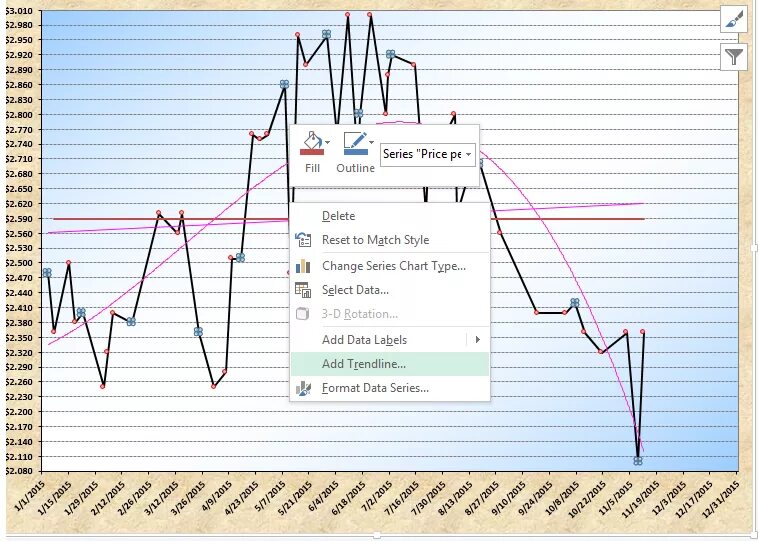Click the Fill paint bucket icon
758x541 pixels.
[x=311, y=144]
